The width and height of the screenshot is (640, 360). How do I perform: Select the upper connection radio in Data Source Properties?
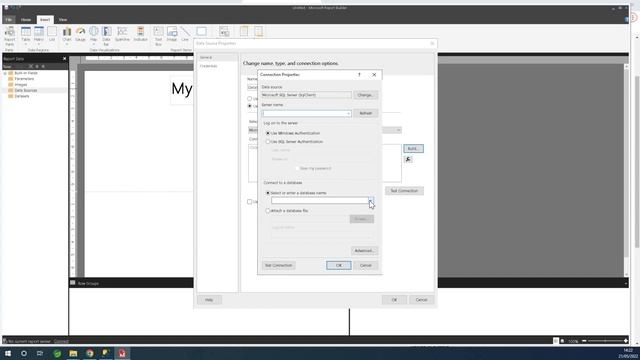point(249,98)
